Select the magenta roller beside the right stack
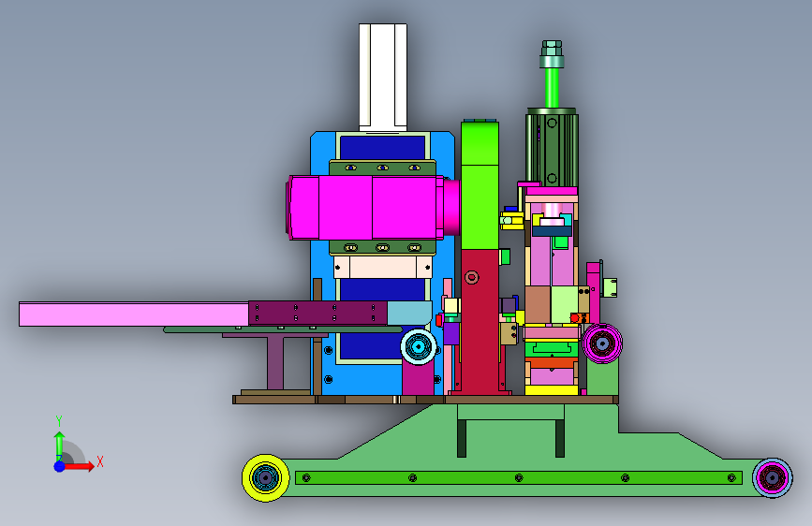 (602, 343)
